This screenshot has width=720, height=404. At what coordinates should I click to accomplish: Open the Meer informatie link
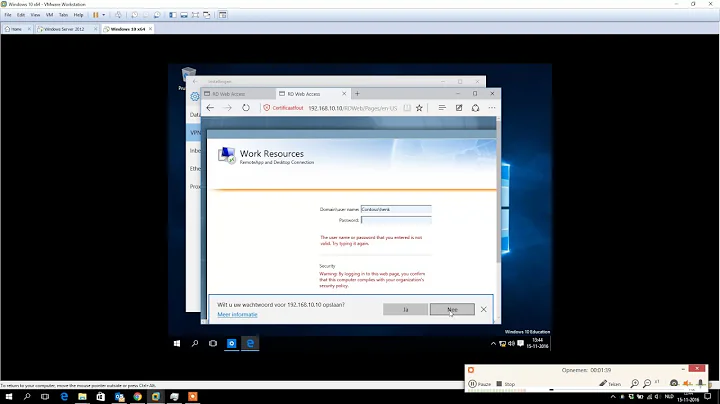[x=237, y=314]
